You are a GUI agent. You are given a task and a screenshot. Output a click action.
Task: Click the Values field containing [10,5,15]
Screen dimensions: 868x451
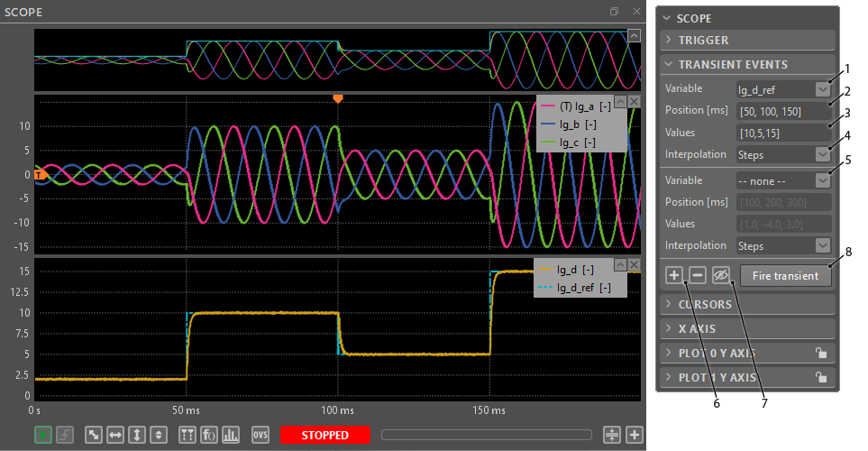(x=781, y=133)
